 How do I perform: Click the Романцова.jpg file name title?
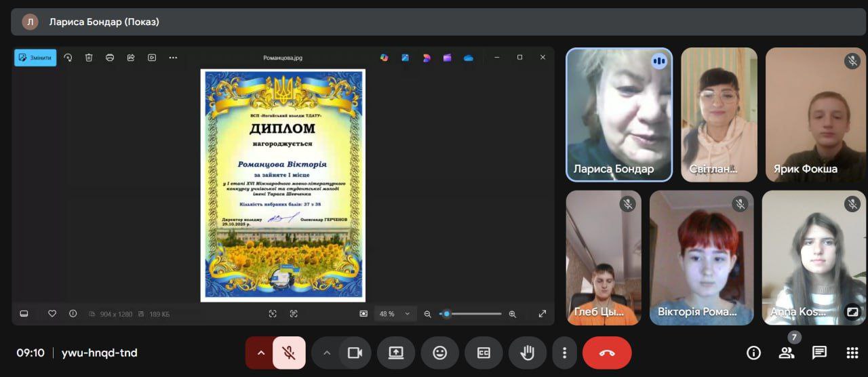[283, 58]
